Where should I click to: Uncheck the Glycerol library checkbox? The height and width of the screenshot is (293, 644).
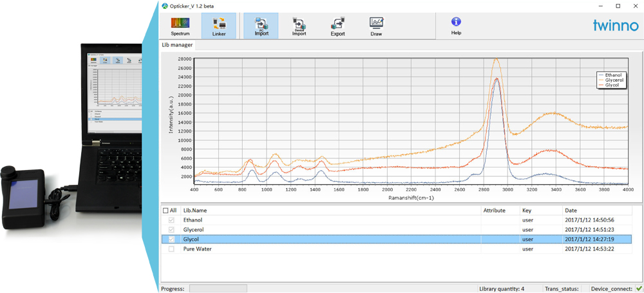click(171, 229)
